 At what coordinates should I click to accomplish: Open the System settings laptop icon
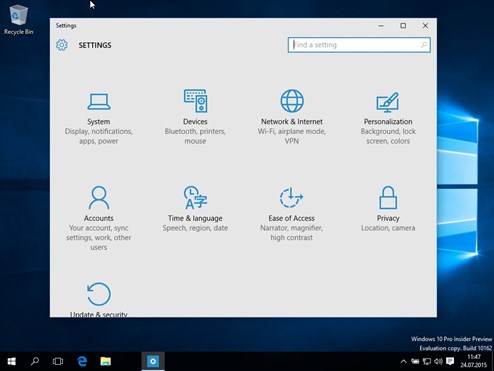[x=99, y=102]
